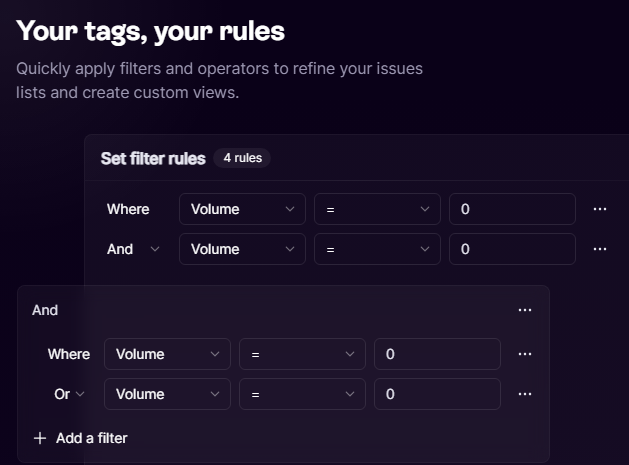Viewport: 629px width, 465px height.
Task: Open the Volume field dropdown in the top And rule
Action: point(242,249)
